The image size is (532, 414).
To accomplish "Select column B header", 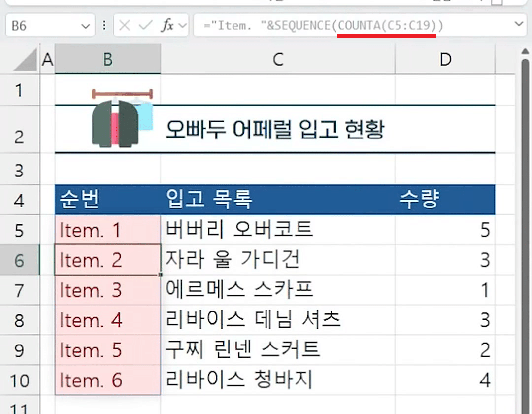I will point(107,59).
